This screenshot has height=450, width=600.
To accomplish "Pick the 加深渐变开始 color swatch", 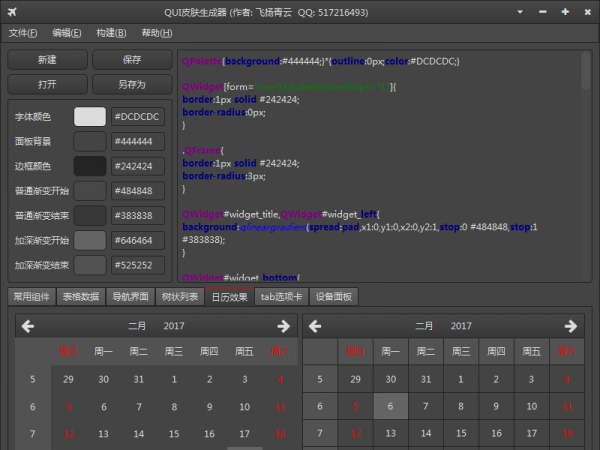I will [x=90, y=241].
